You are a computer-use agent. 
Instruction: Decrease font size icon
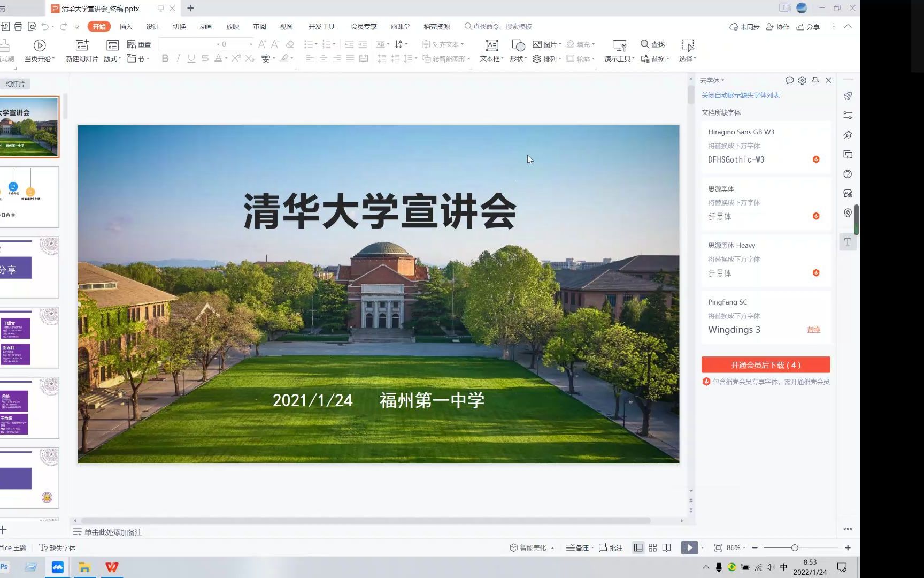275,44
